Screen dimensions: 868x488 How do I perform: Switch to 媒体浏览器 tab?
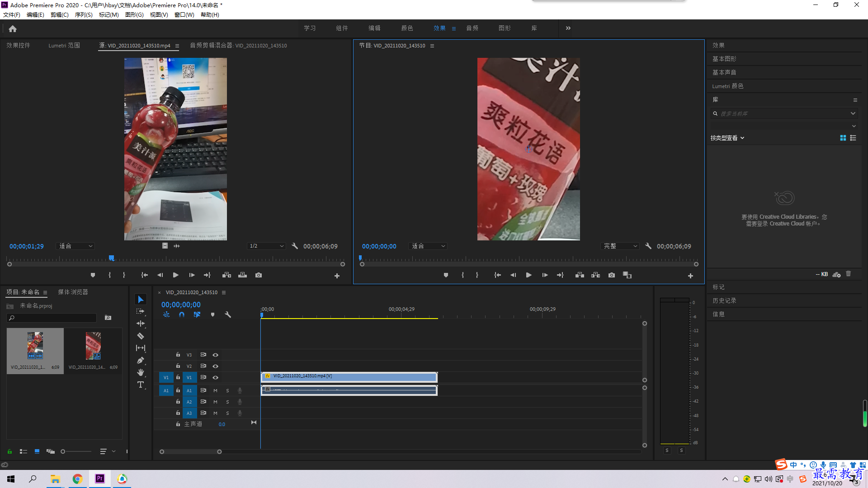tap(73, 292)
